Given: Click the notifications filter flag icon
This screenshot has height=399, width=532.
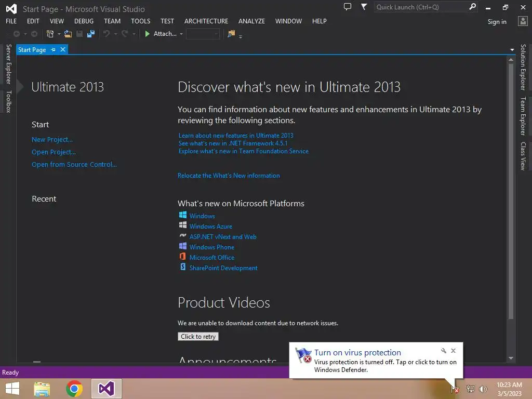Looking at the screenshot, I should tap(364, 7).
